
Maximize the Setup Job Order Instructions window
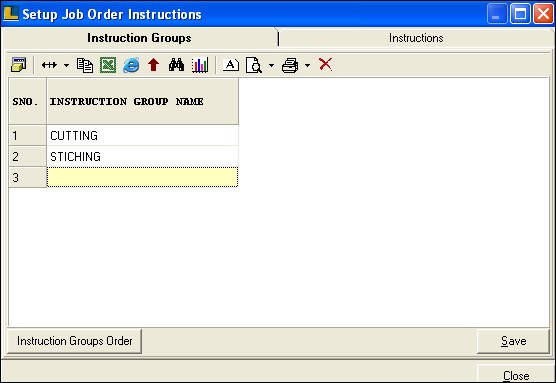click(520, 14)
